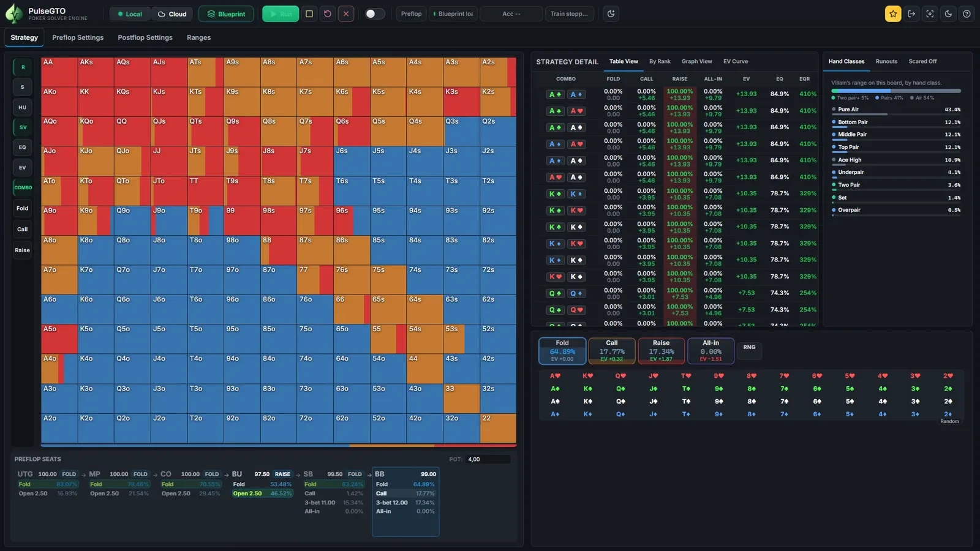Select the Local mode option

(130, 14)
